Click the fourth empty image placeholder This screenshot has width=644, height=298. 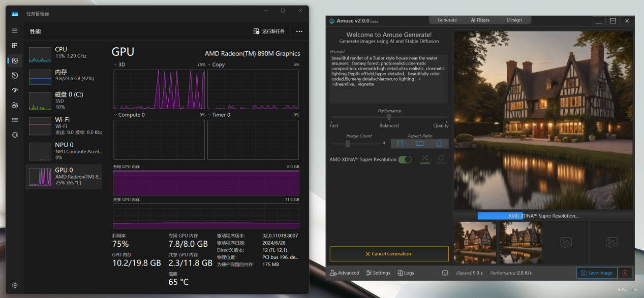click(x=611, y=243)
